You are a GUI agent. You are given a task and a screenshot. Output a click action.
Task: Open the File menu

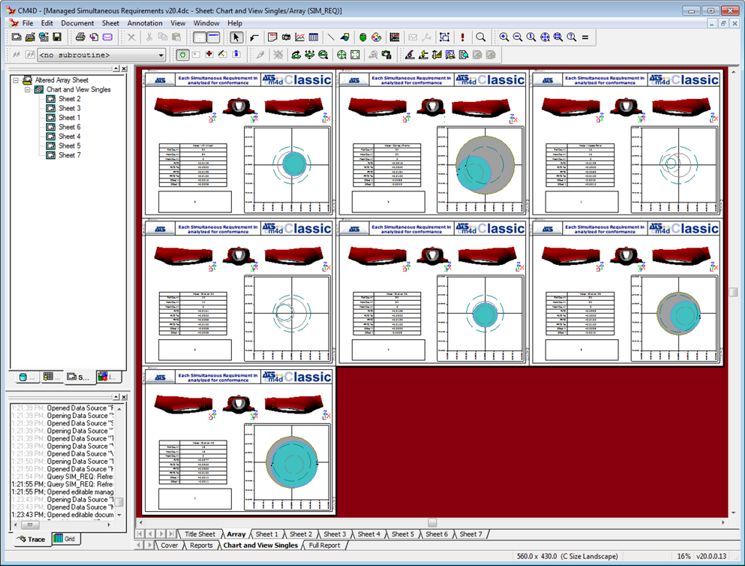[x=28, y=23]
